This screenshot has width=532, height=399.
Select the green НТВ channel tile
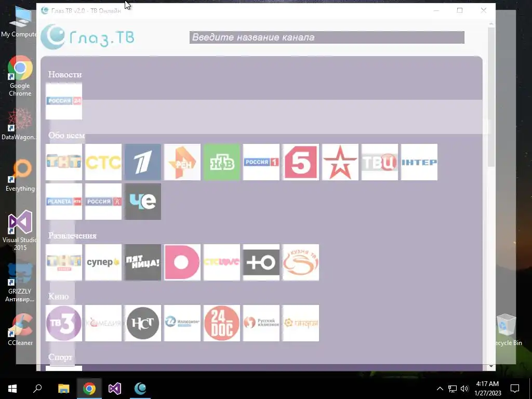[221, 162]
